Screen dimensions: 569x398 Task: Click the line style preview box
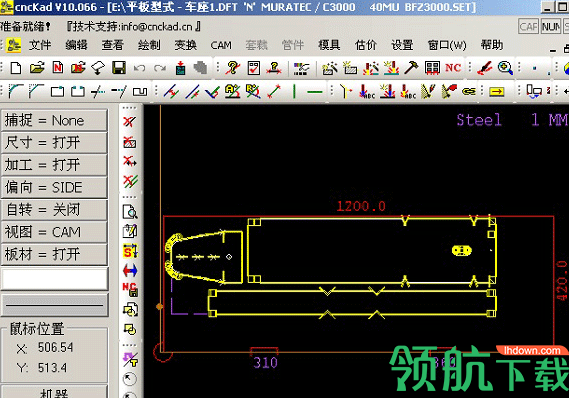pyautogui.click(x=54, y=305)
